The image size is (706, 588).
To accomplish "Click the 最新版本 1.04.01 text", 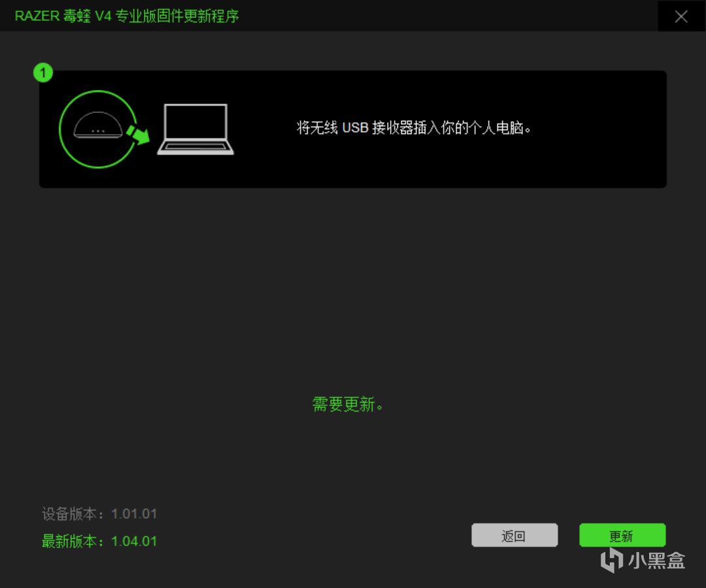I will pos(99,541).
